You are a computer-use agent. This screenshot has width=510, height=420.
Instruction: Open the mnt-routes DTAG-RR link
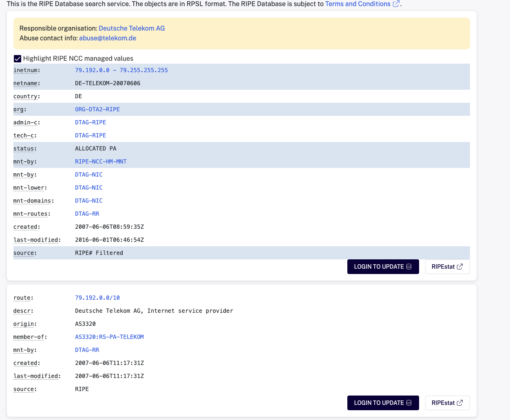[x=87, y=213]
